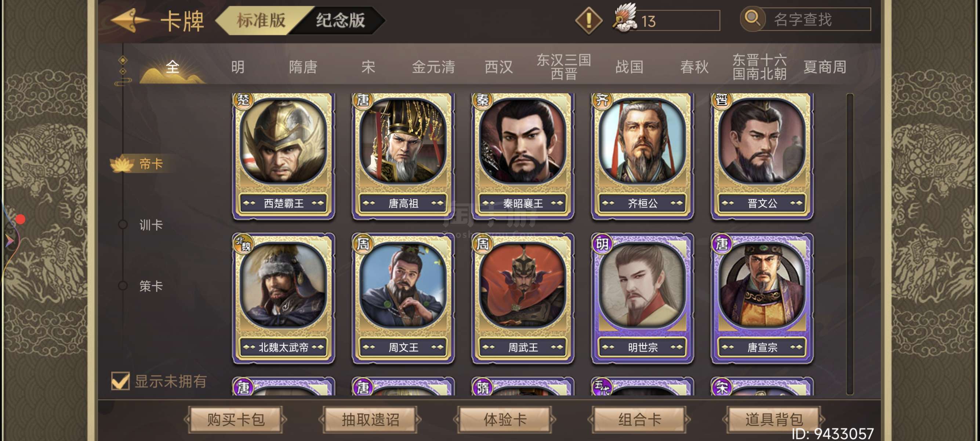Switch to 标准版 edition
Viewport: 980px width, 441px height.
coord(261,20)
